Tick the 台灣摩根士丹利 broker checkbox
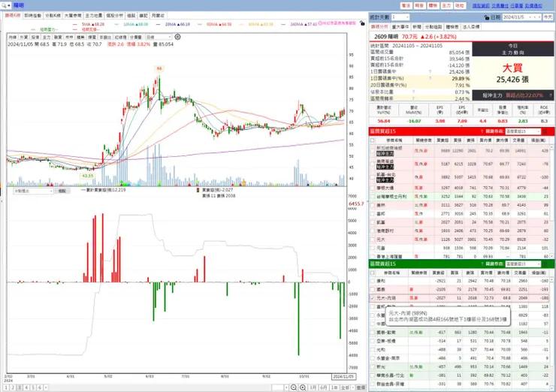The image size is (556, 392). coord(373,196)
